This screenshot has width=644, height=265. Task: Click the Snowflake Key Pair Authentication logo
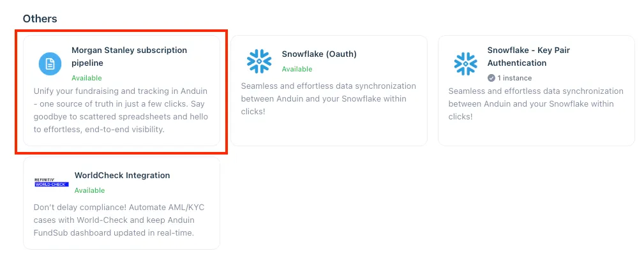click(x=465, y=64)
